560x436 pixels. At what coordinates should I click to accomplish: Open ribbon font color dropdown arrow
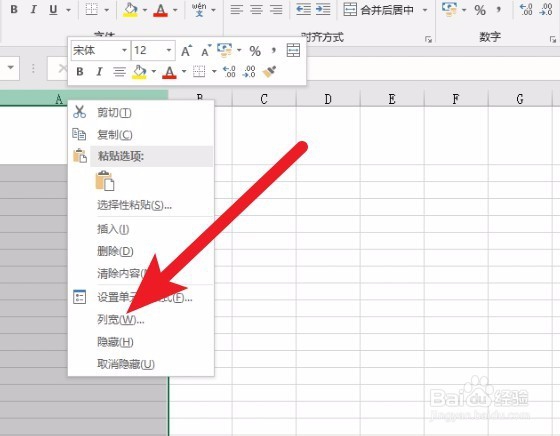(x=175, y=10)
